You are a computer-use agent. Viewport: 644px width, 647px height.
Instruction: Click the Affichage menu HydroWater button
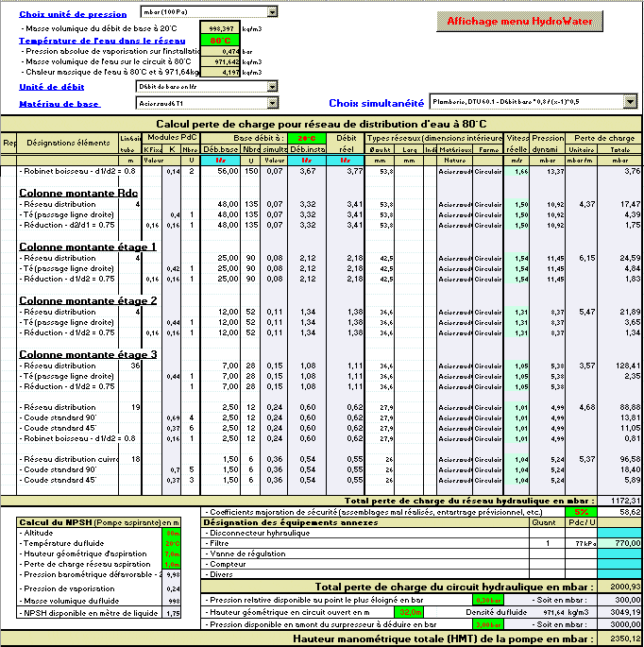pos(519,22)
